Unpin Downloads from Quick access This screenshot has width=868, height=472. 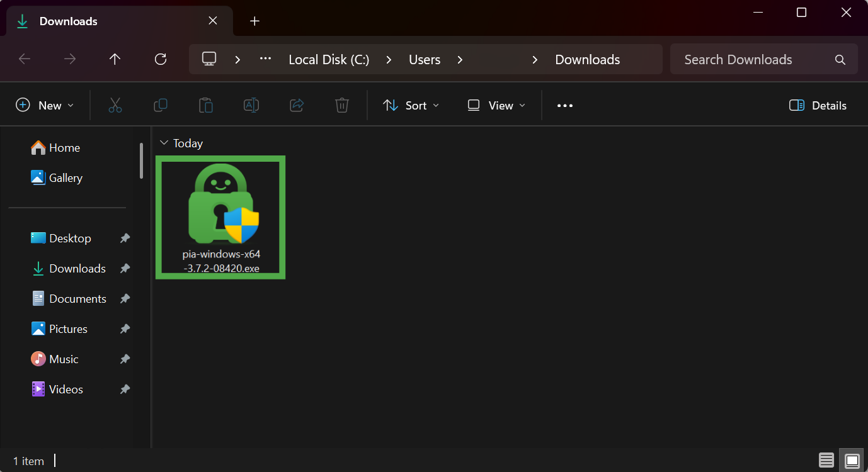(x=125, y=269)
